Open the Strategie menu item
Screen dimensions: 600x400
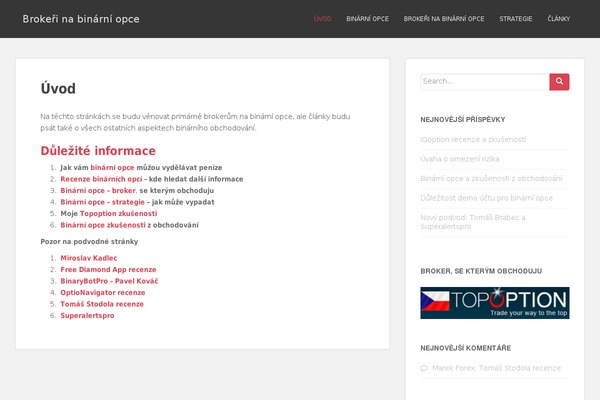tap(515, 19)
